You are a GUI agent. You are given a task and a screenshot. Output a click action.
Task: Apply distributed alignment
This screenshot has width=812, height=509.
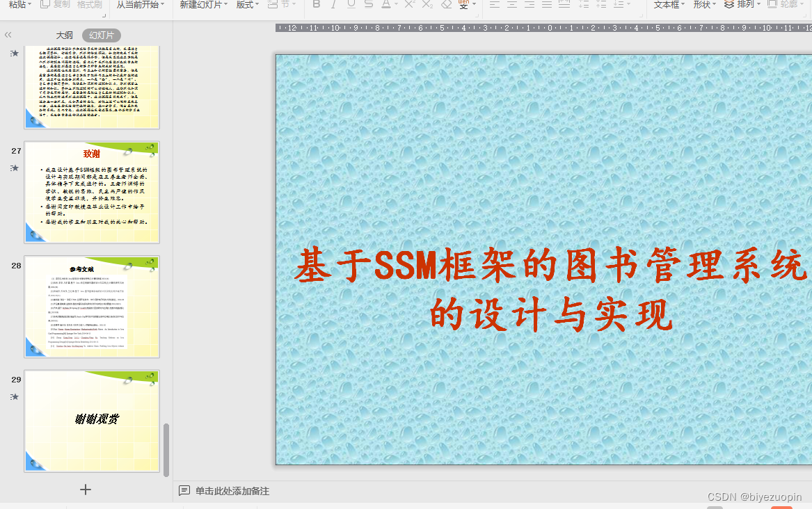[564, 4]
